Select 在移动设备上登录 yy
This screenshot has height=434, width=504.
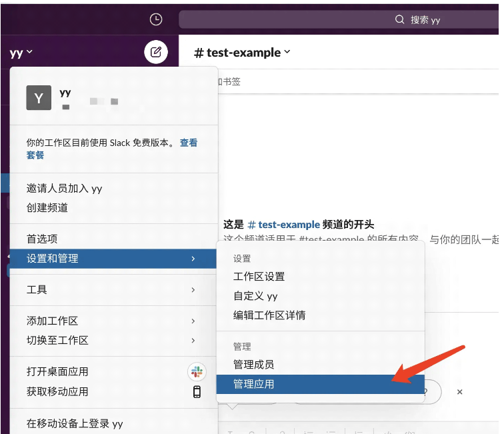(114, 424)
